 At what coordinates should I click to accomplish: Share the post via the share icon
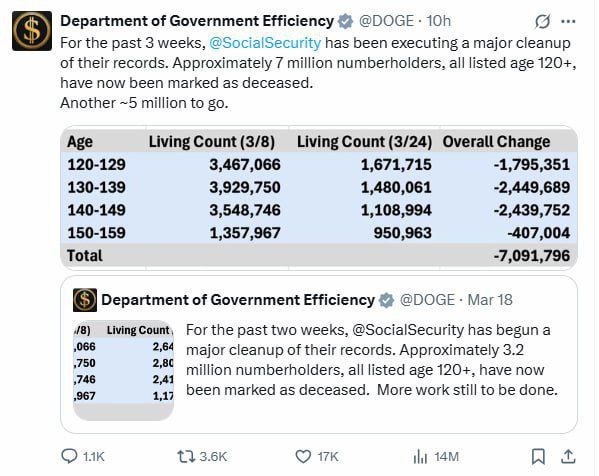pyautogui.click(x=568, y=456)
